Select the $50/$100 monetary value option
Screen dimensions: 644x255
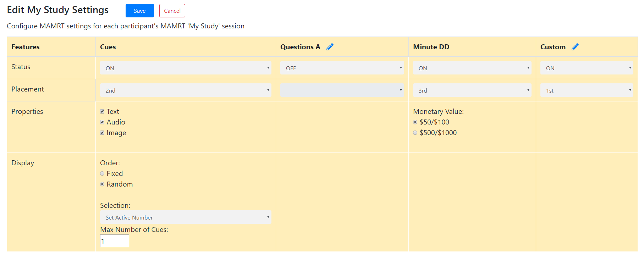click(x=415, y=122)
